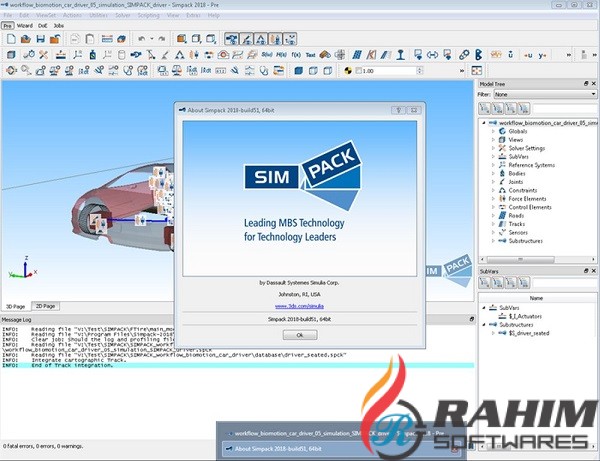Image resolution: width=600 pixels, height=461 pixels.
Task: Switch to the DoE tab
Action: pos(42,26)
